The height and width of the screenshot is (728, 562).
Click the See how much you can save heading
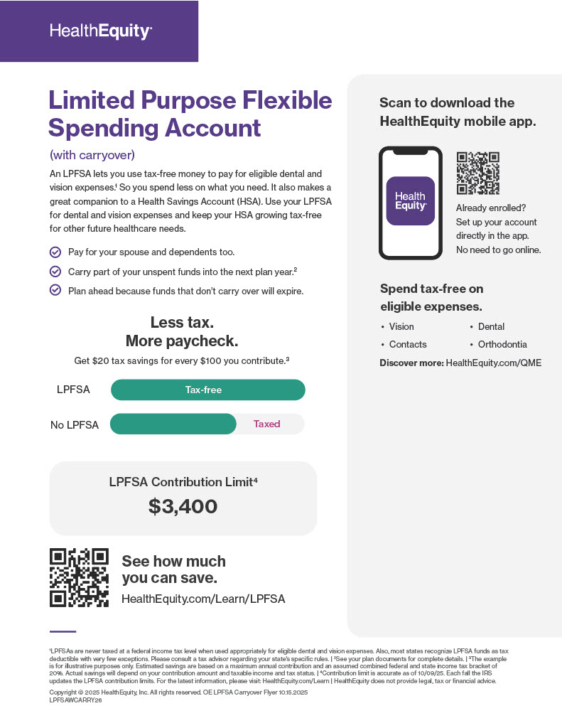pyautogui.click(x=173, y=569)
